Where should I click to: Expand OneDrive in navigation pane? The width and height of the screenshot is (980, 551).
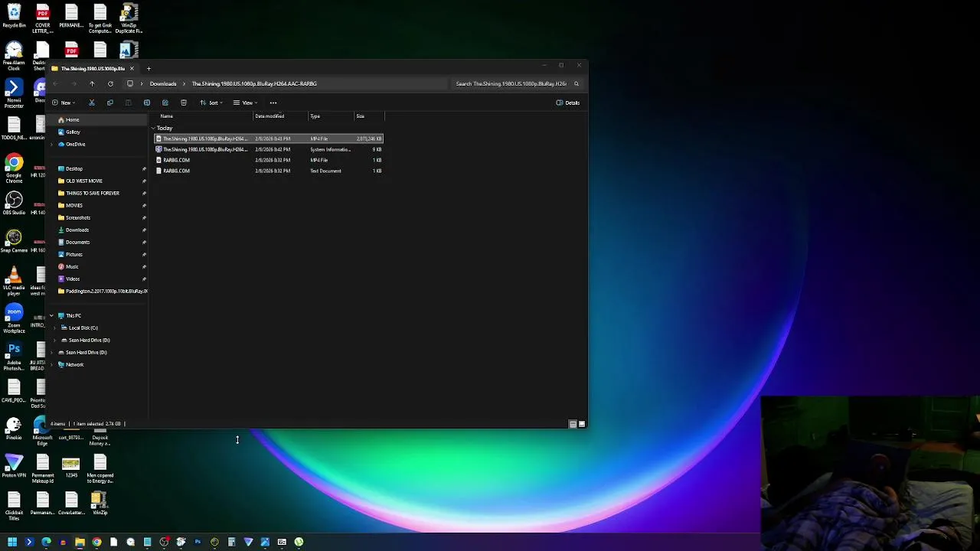click(51, 145)
